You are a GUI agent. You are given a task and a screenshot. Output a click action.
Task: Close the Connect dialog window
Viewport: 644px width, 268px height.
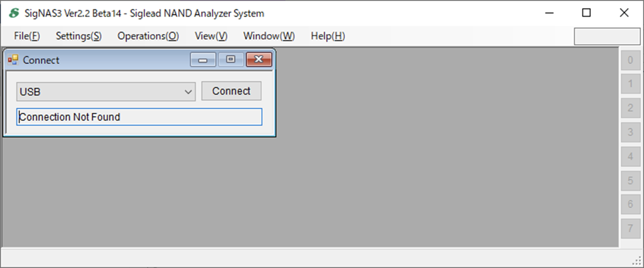click(x=259, y=59)
